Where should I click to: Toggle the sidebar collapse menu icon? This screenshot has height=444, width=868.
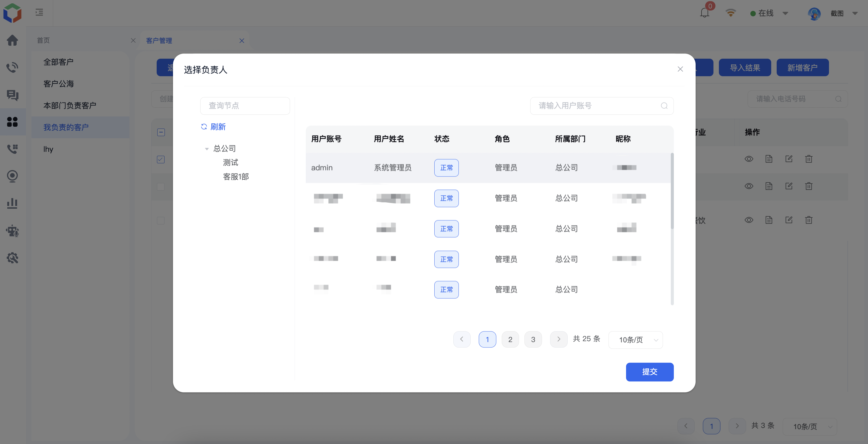point(39,12)
